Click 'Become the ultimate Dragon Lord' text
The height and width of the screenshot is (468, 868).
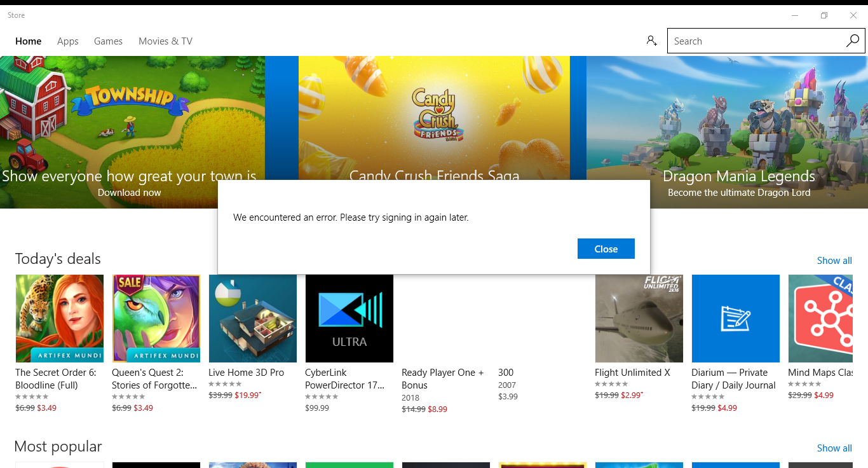(x=739, y=193)
